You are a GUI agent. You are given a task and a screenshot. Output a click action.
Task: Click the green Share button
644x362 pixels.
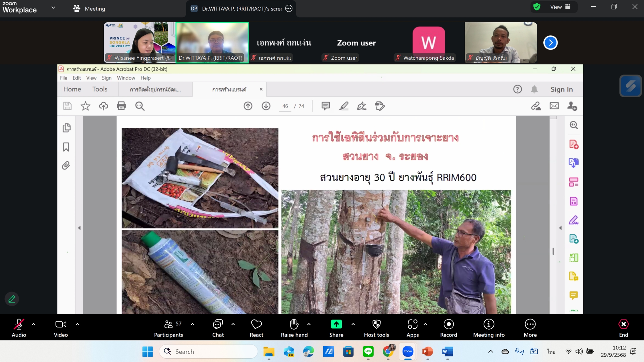[336, 324]
